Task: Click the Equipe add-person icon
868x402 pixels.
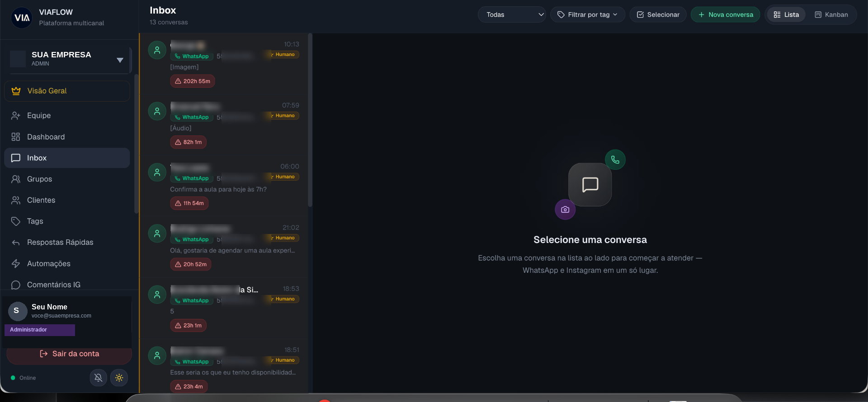Action: (x=16, y=116)
